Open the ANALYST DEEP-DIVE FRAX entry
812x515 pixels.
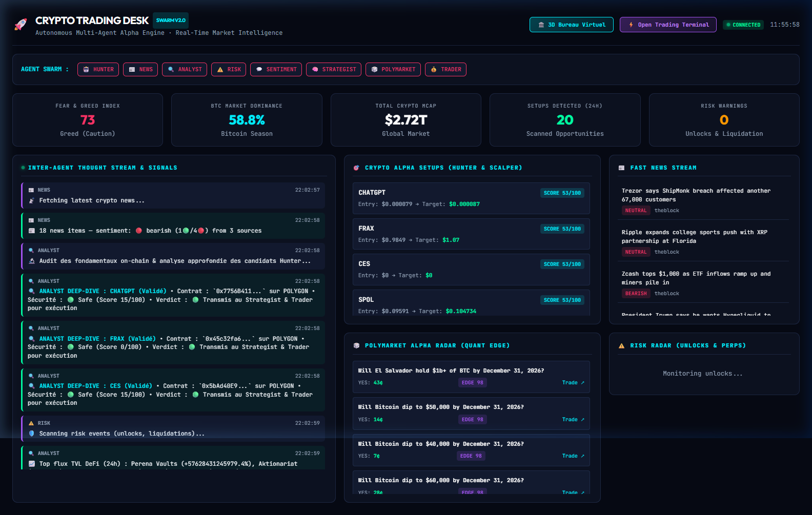tap(173, 342)
